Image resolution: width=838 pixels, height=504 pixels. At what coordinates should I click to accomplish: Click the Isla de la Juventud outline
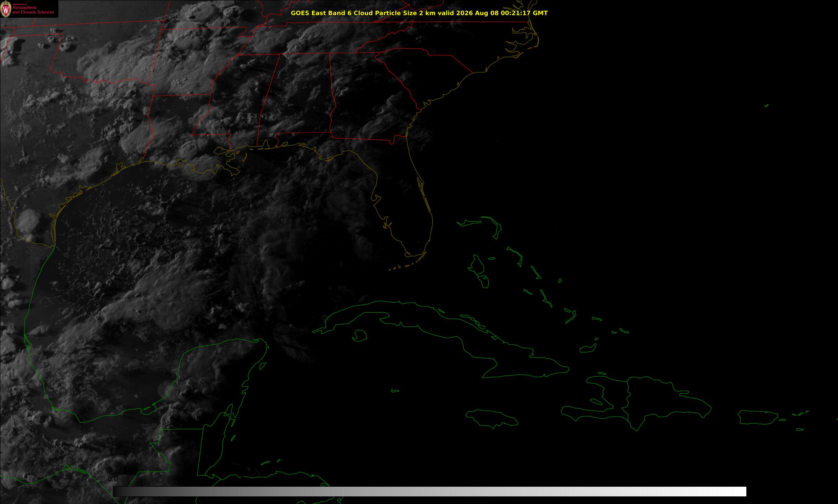(360, 336)
